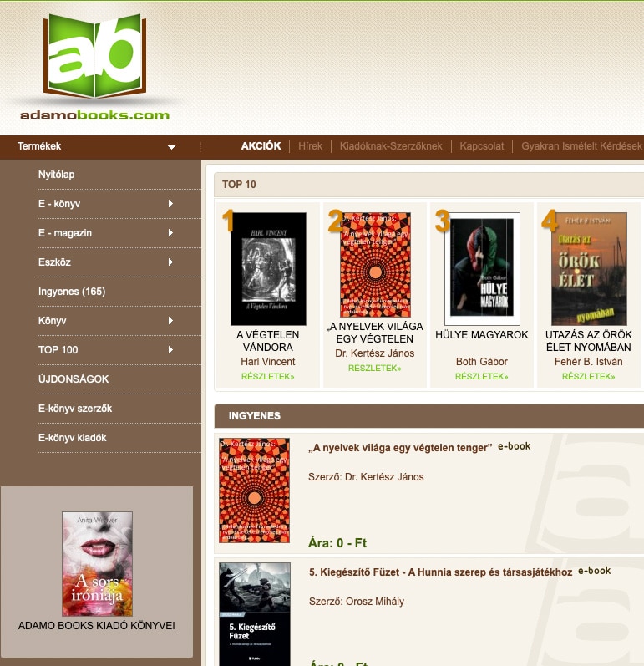The height and width of the screenshot is (666, 644).
Task: Select Nyitólap in the sidebar
Action: (x=57, y=175)
